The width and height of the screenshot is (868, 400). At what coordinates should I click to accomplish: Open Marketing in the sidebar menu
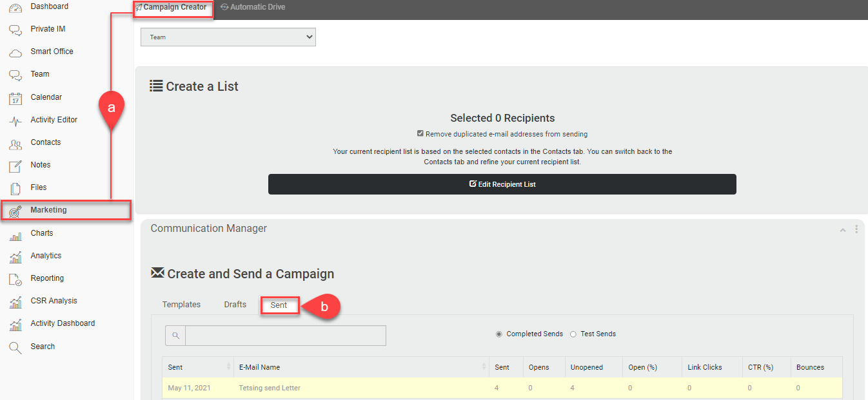tap(66, 210)
